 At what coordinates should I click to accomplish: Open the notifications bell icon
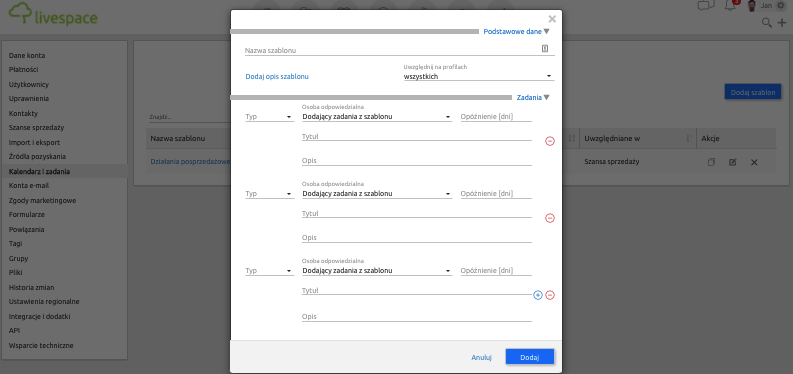coord(730,6)
